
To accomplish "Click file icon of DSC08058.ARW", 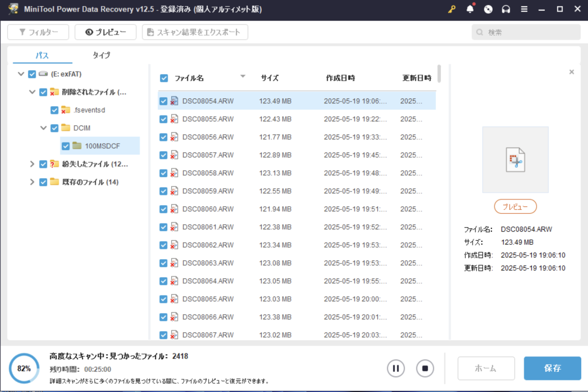I will (x=174, y=173).
